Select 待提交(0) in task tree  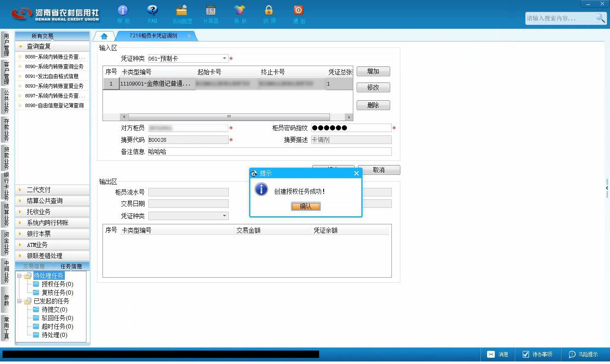pyautogui.click(x=54, y=309)
